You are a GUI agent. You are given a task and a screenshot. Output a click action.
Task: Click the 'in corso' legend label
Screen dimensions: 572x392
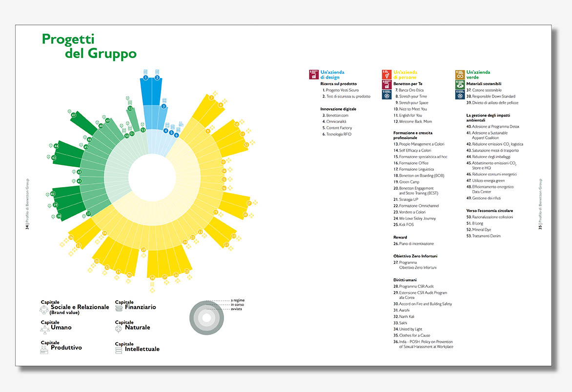(237, 305)
